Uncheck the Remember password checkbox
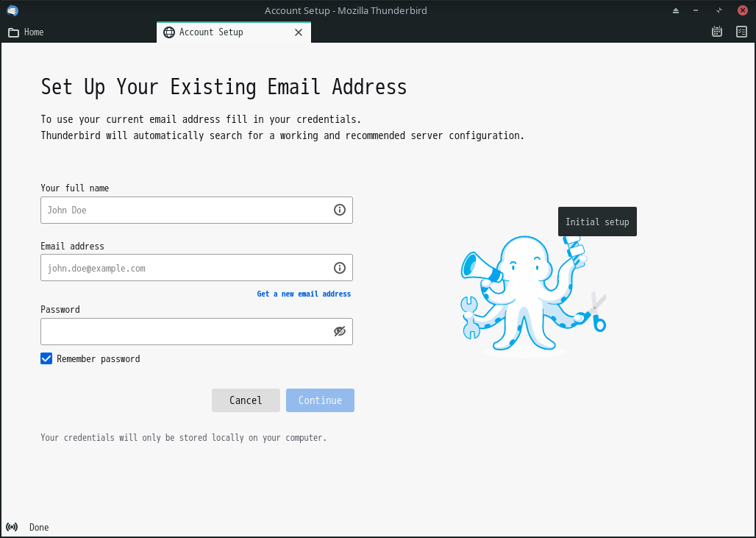The height and width of the screenshot is (538, 756). [46, 358]
